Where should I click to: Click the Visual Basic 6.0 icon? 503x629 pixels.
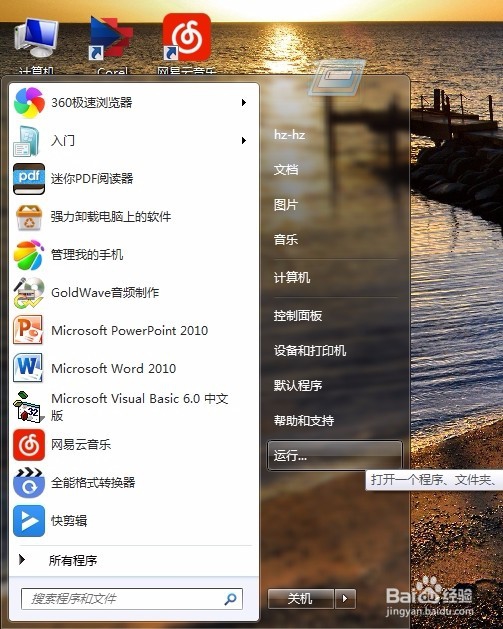(x=28, y=407)
